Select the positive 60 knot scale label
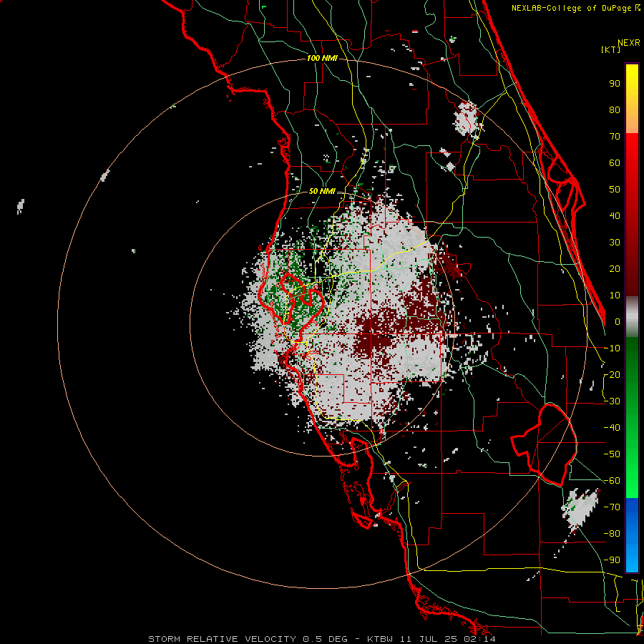Screen dimensions: 644x644 pos(615,162)
